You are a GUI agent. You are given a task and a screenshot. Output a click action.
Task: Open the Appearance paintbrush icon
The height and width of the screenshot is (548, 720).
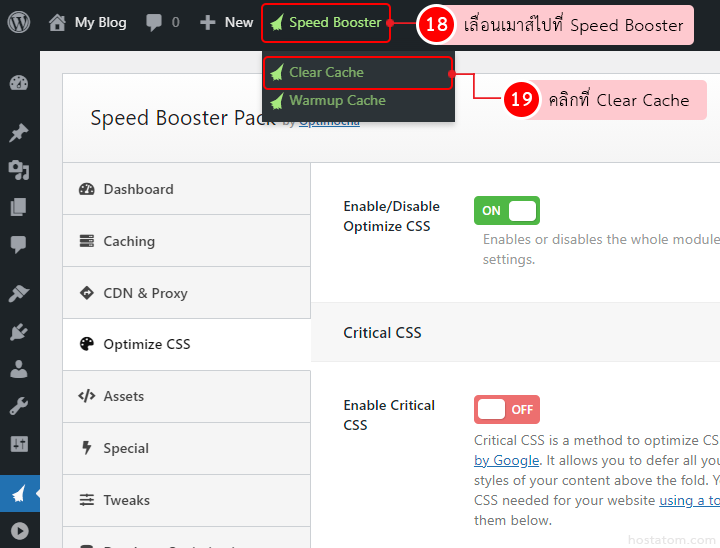pyautogui.click(x=19, y=293)
